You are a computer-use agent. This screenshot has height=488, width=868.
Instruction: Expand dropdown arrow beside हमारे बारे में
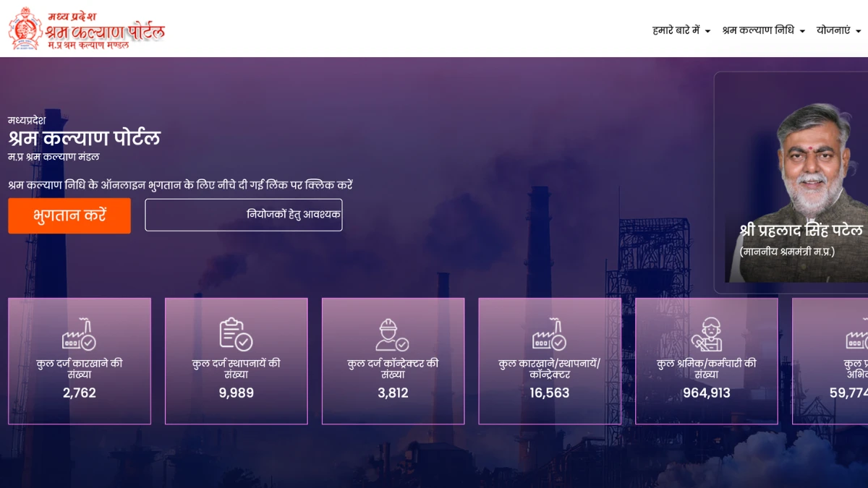(x=707, y=31)
